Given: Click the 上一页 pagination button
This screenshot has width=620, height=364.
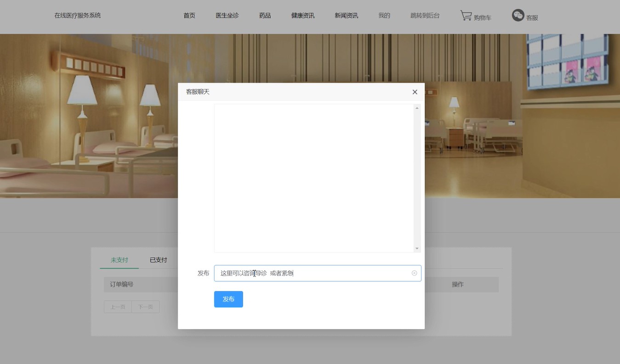Looking at the screenshot, I should [118, 307].
